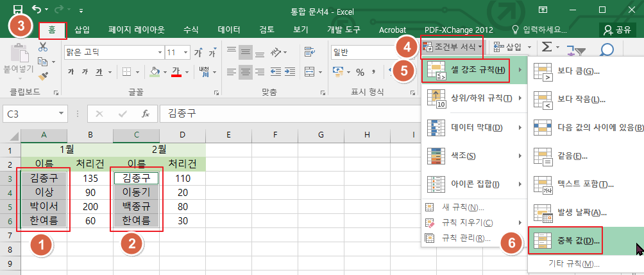
Task: Click the increase indent icon
Action: click(289, 72)
